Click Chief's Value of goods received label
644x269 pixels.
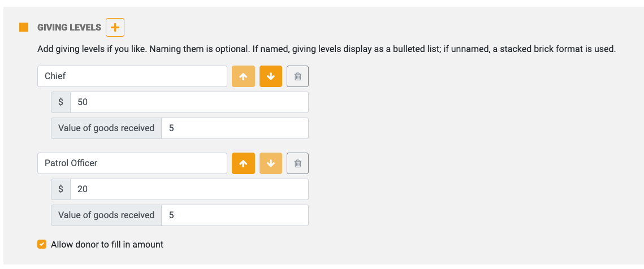pyautogui.click(x=106, y=128)
